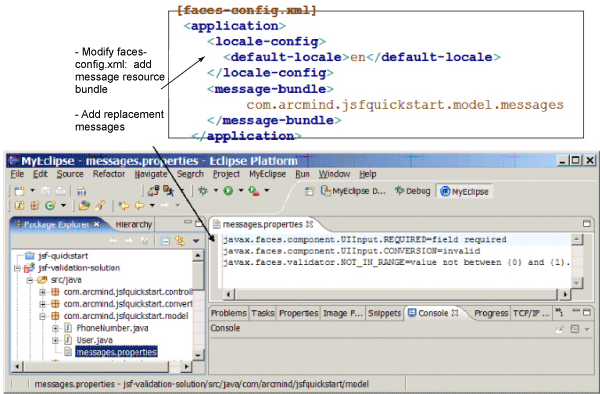Viewport: 600px width, 394px height.
Task: Switch to the Problems tab
Action: pos(228,313)
